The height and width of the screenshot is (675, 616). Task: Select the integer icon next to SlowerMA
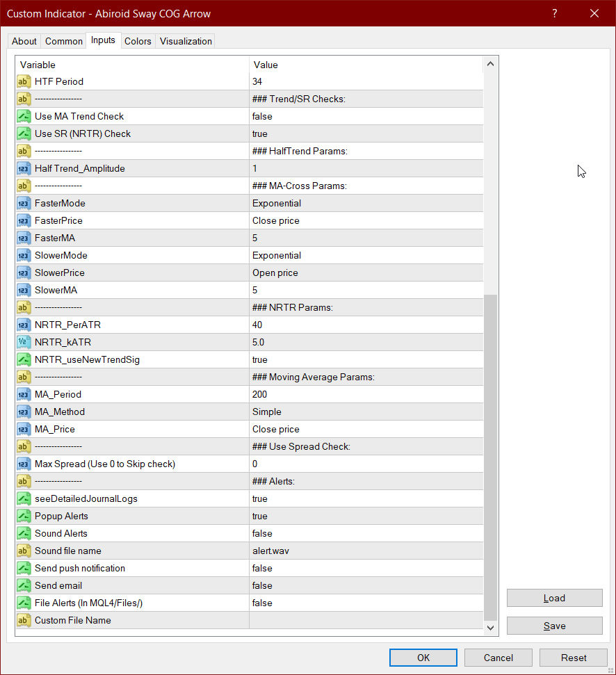[x=24, y=290]
